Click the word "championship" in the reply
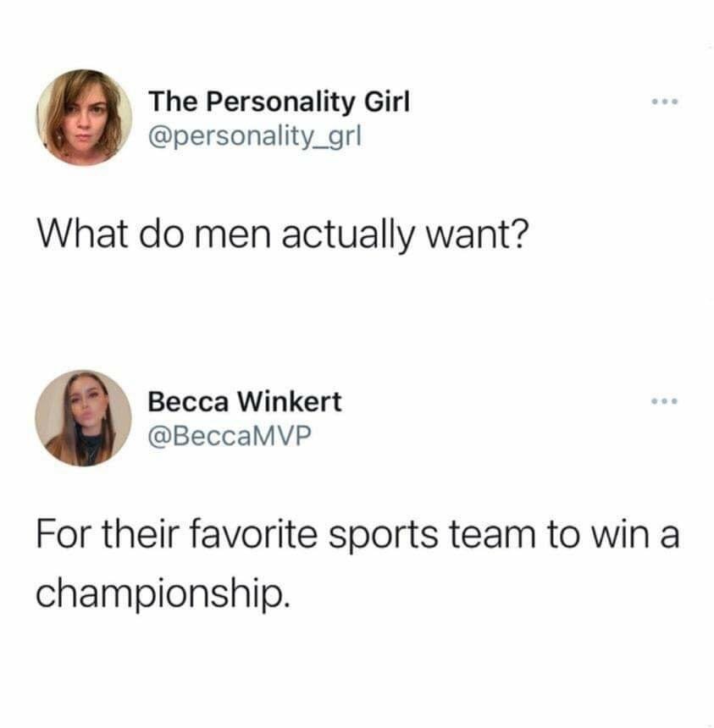The width and height of the screenshot is (714, 728). click(158, 593)
